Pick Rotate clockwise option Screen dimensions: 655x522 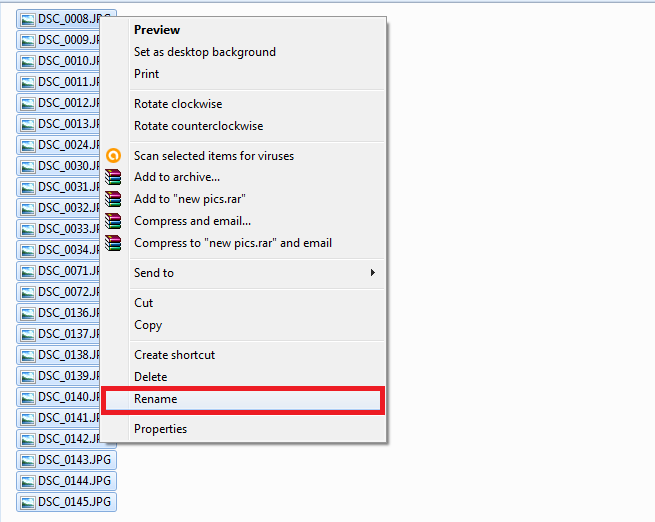tap(178, 104)
